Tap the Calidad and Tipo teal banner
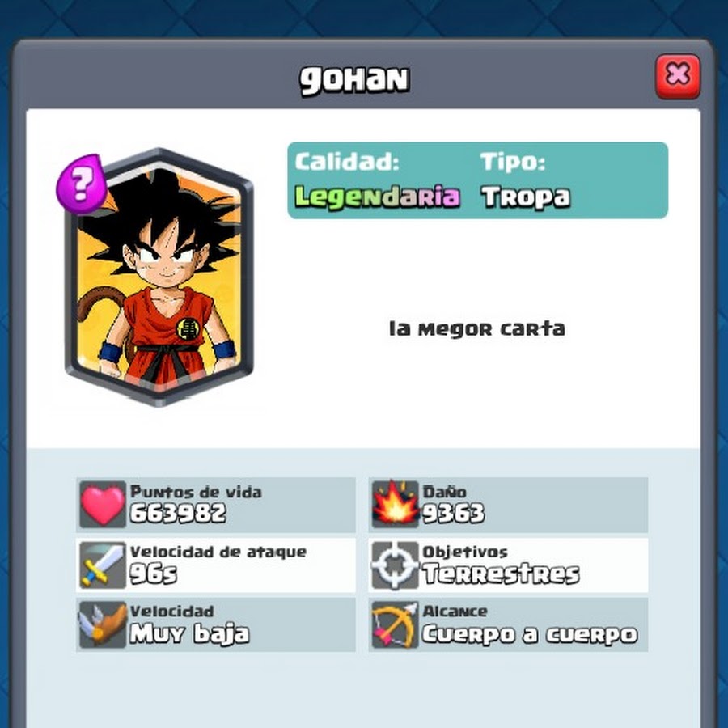Viewport: 728px width, 728px height. coord(478,180)
